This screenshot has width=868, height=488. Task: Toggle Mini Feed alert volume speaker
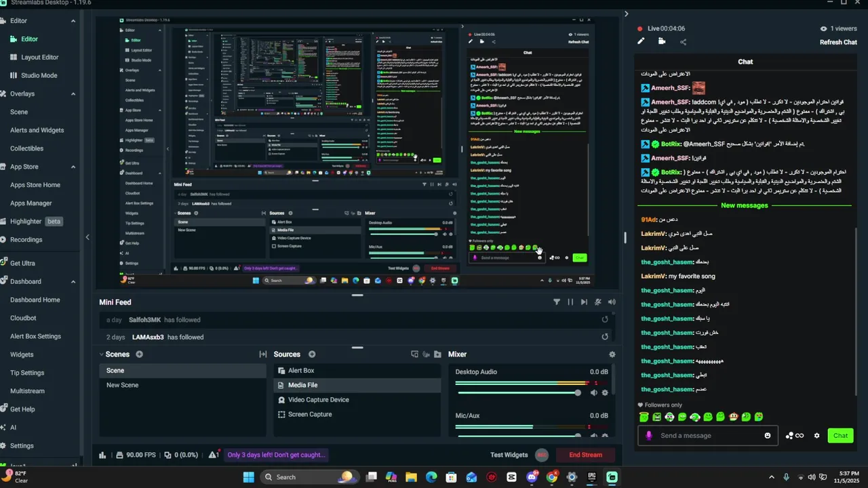[x=612, y=302]
